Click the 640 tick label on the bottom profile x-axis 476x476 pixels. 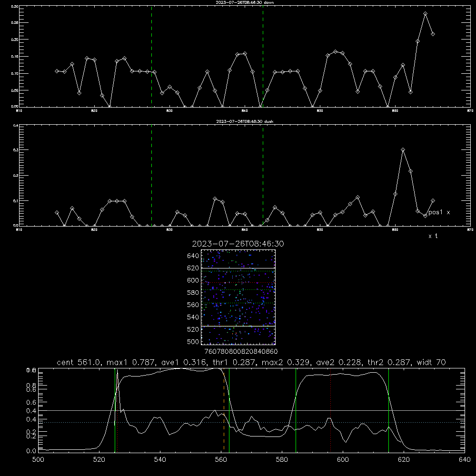(465, 460)
